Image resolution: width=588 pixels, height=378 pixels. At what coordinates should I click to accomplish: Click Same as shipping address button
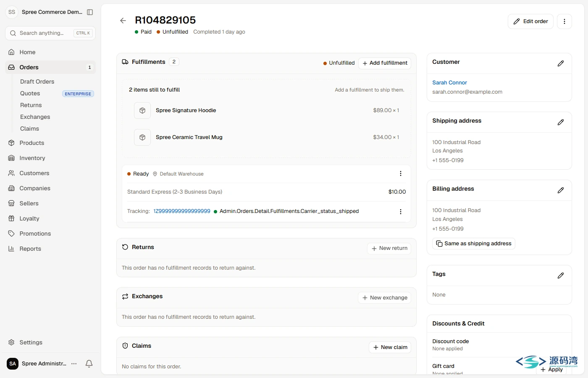(474, 244)
